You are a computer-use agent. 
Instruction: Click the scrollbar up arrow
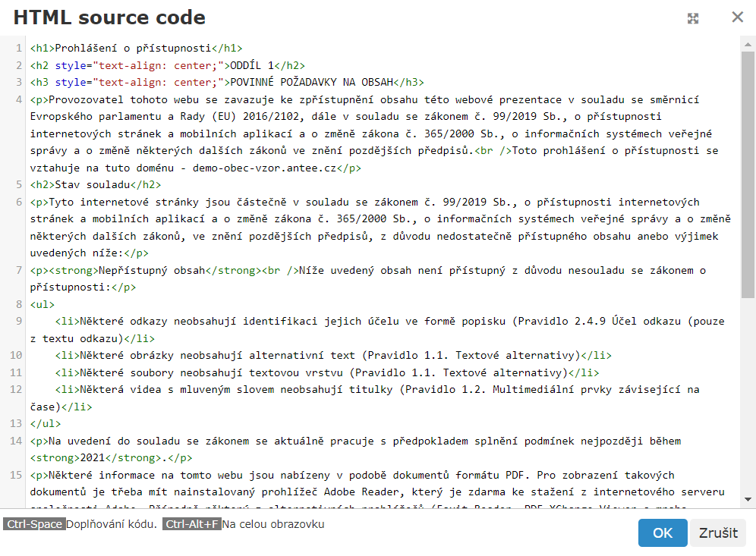click(x=748, y=44)
